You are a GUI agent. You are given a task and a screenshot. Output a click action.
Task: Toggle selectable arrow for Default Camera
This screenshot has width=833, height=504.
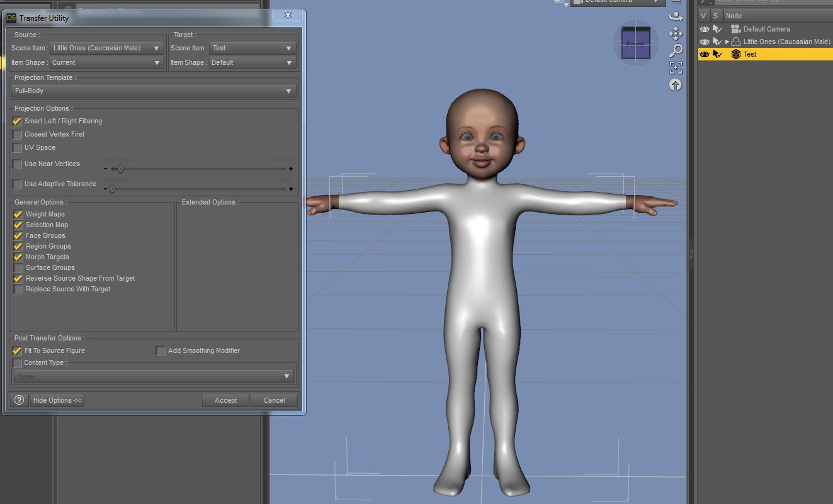click(717, 29)
